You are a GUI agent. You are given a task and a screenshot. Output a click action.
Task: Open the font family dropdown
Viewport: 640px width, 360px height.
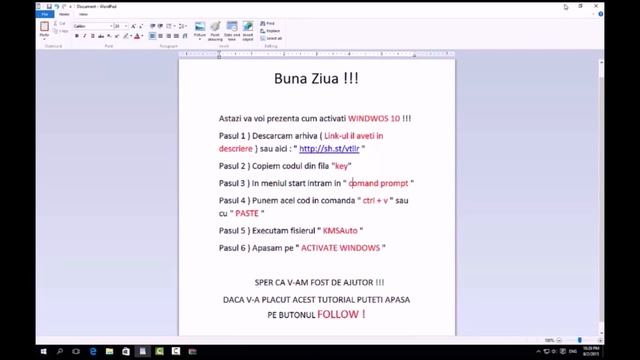pos(111,26)
